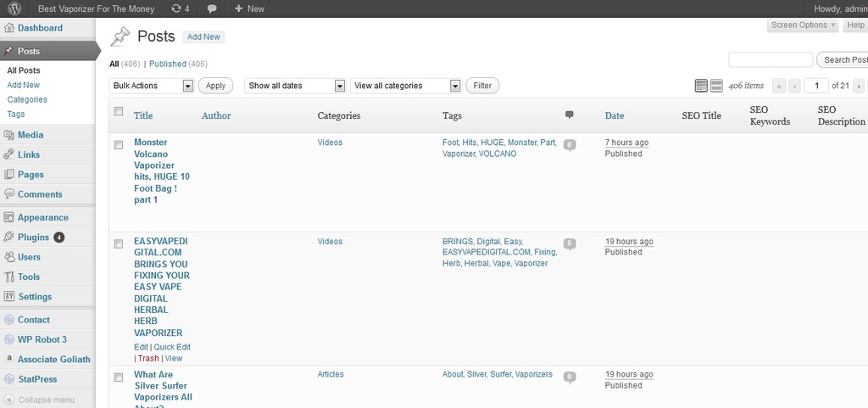This screenshot has height=408, width=868.
Task: Open Best Vaporizer For The Money site
Action: [96, 8]
